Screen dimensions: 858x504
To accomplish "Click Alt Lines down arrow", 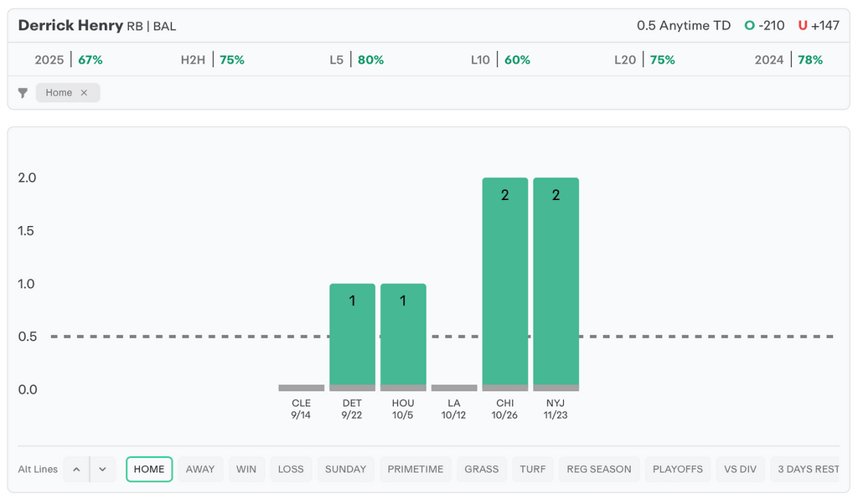I will pyautogui.click(x=102, y=470).
